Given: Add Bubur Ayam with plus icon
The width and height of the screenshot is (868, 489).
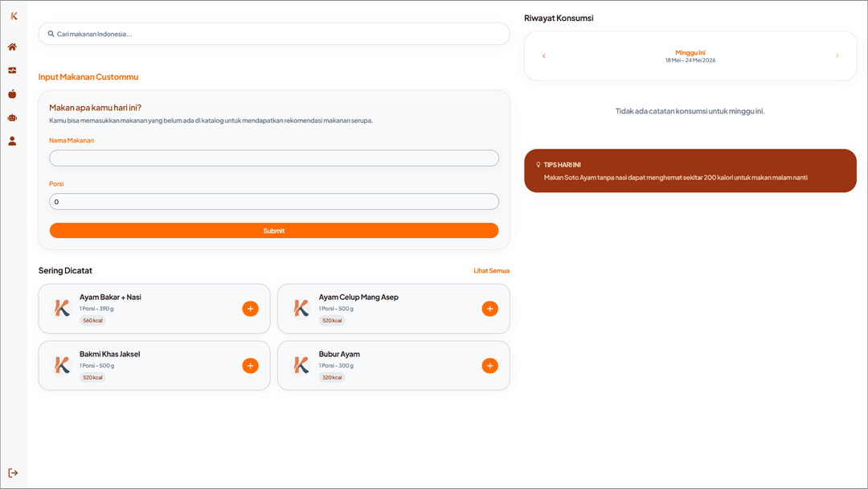Looking at the screenshot, I should click(x=490, y=365).
